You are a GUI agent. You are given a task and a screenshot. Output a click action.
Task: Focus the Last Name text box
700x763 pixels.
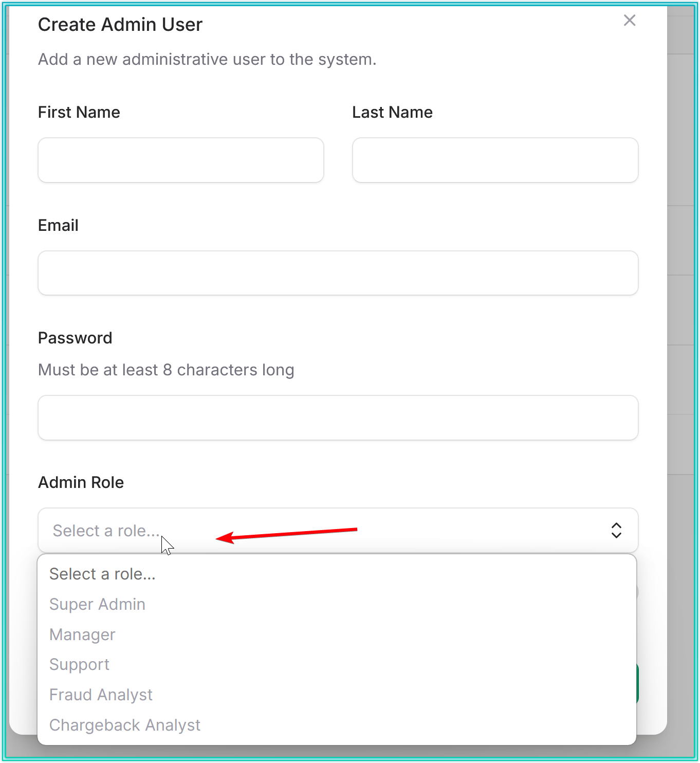click(495, 160)
